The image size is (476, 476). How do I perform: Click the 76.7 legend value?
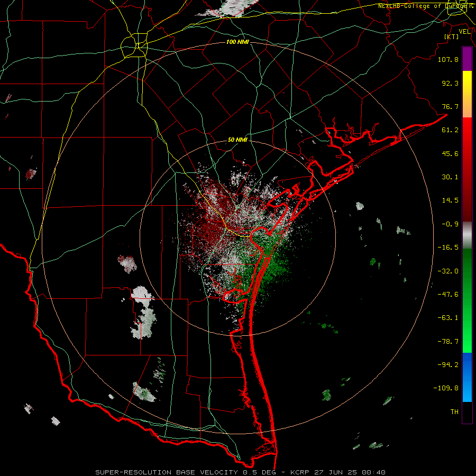(450, 106)
